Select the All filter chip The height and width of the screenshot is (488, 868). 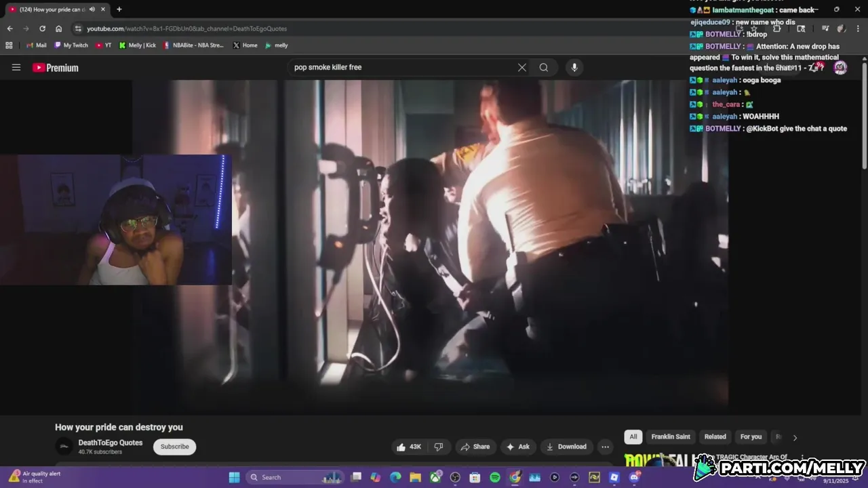pos(633,437)
